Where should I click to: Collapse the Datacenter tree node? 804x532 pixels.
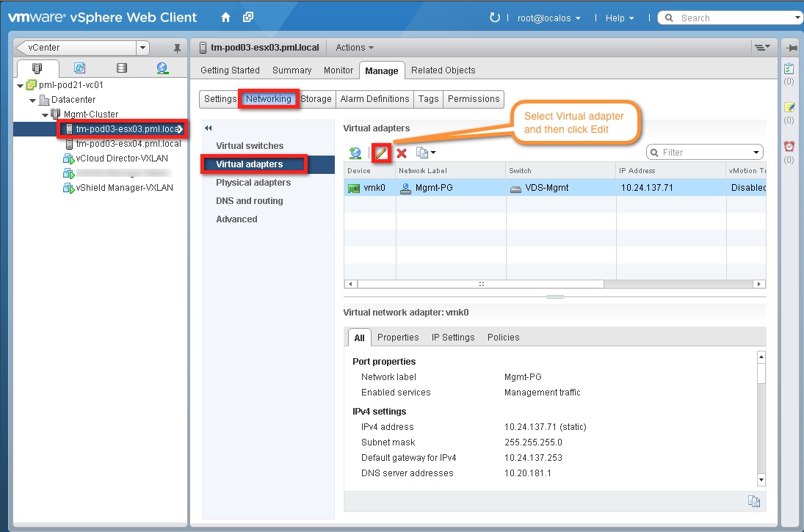[x=34, y=100]
